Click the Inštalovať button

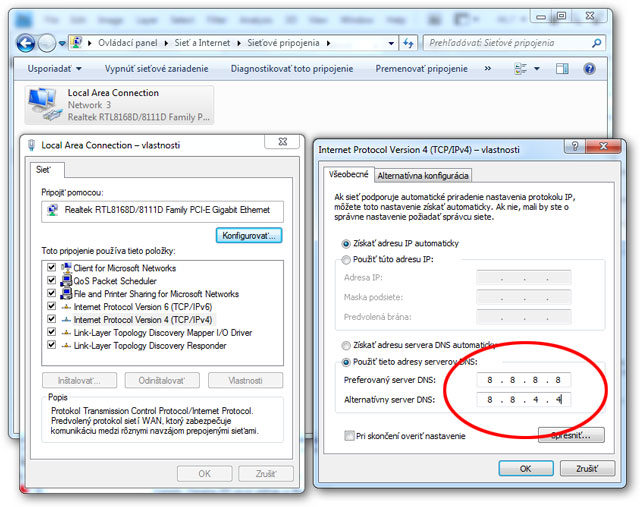pos(79,380)
